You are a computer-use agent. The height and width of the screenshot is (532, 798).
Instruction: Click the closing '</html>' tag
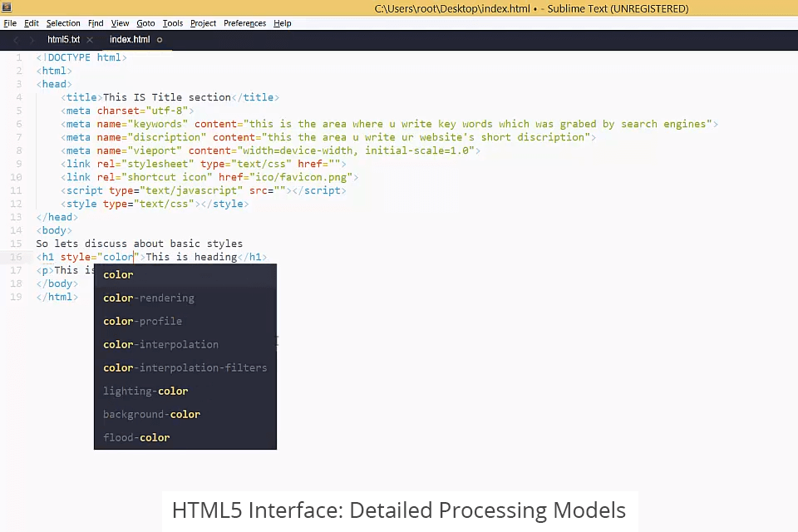click(x=57, y=297)
